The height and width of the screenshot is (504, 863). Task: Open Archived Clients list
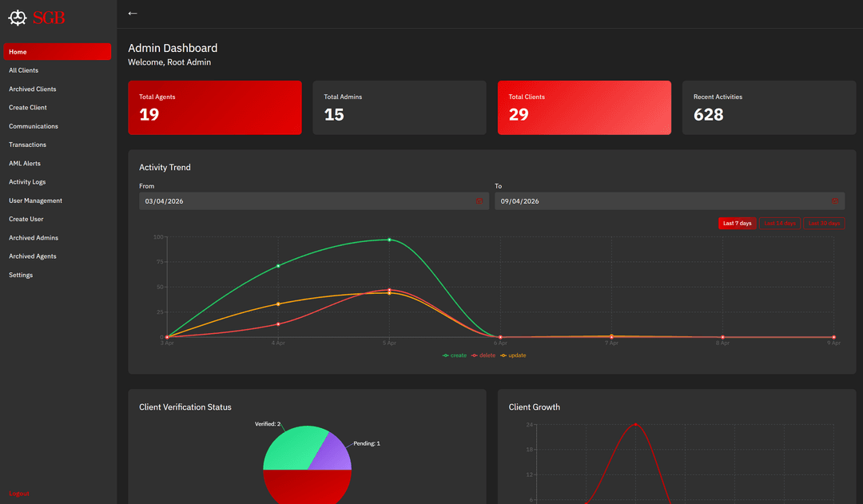coord(33,89)
